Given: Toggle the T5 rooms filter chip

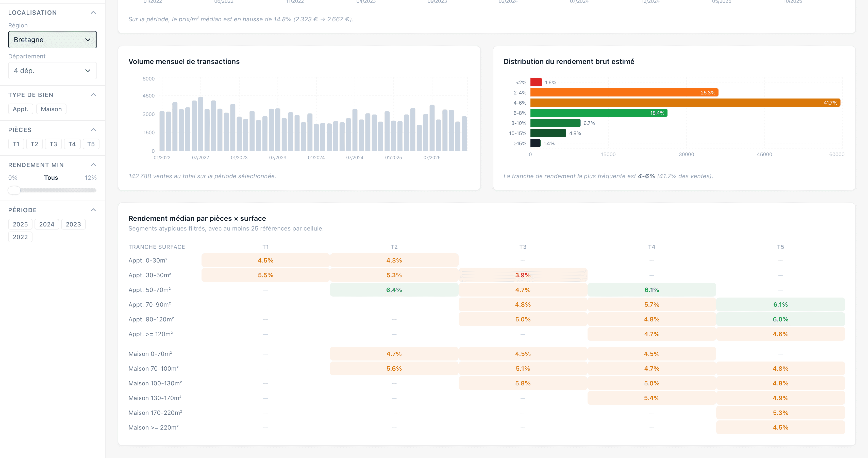Looking at the screenshot, I should click(x=91, y=144).
